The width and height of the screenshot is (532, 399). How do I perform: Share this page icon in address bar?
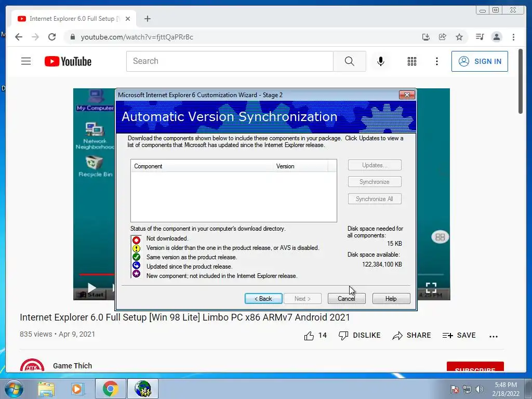point(443,37)
